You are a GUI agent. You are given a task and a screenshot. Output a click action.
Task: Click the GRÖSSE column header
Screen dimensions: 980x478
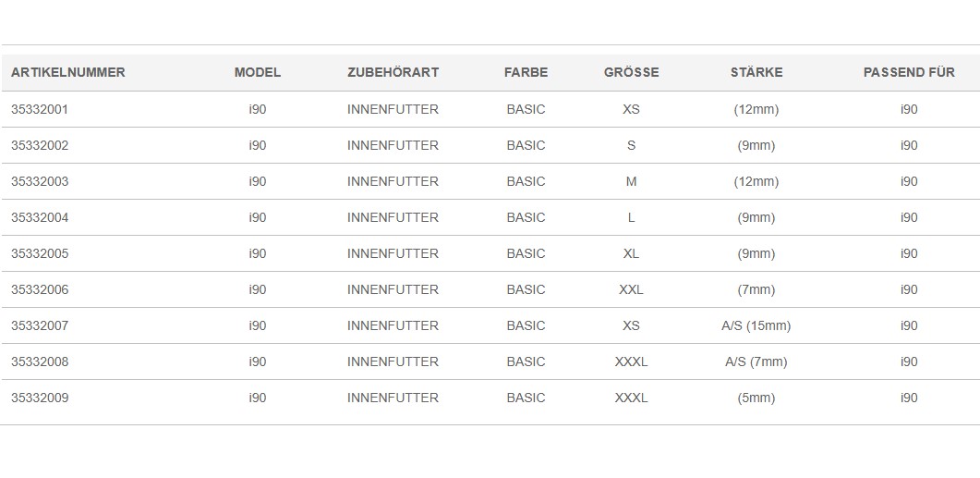point(631,72)
